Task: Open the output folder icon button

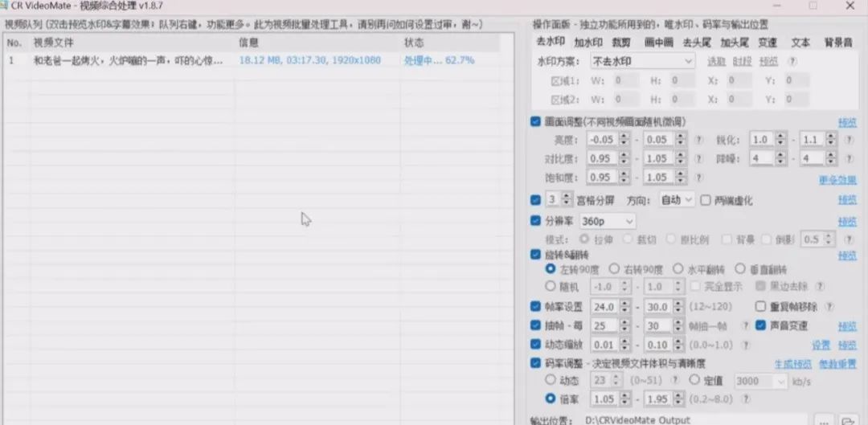Action: click(847, 419)
